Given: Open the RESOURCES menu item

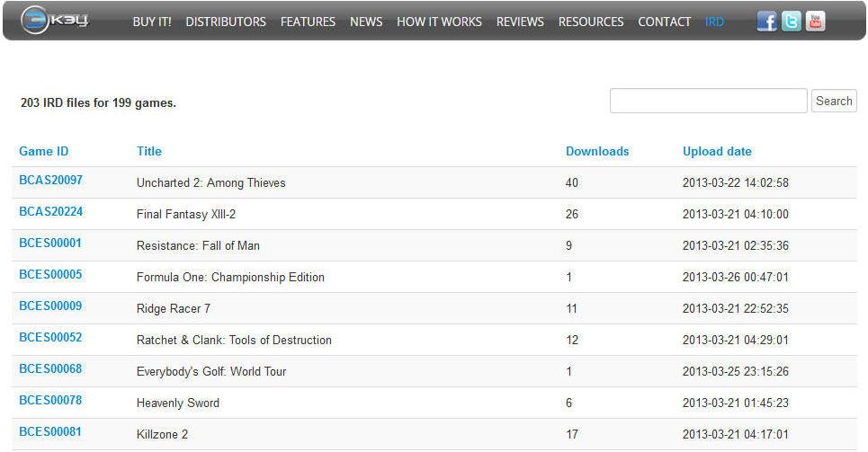Looking at the screenshot, I should tap(591, 22).
